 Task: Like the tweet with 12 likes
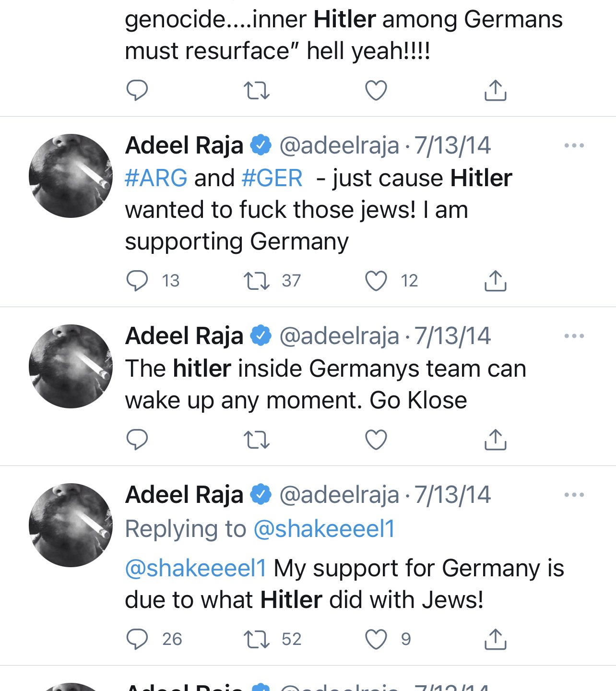[x=376, y=281]
